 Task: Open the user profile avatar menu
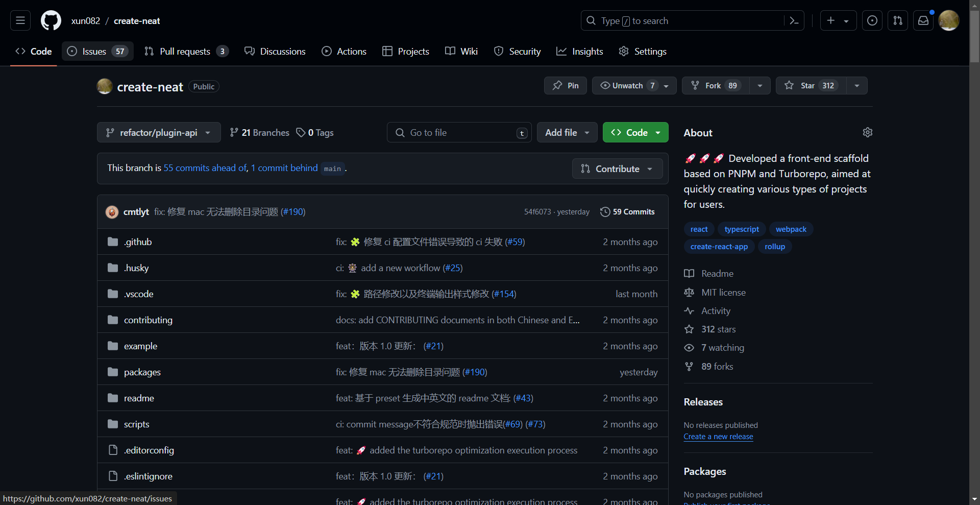pyautogui.click(x=949, y=20)
